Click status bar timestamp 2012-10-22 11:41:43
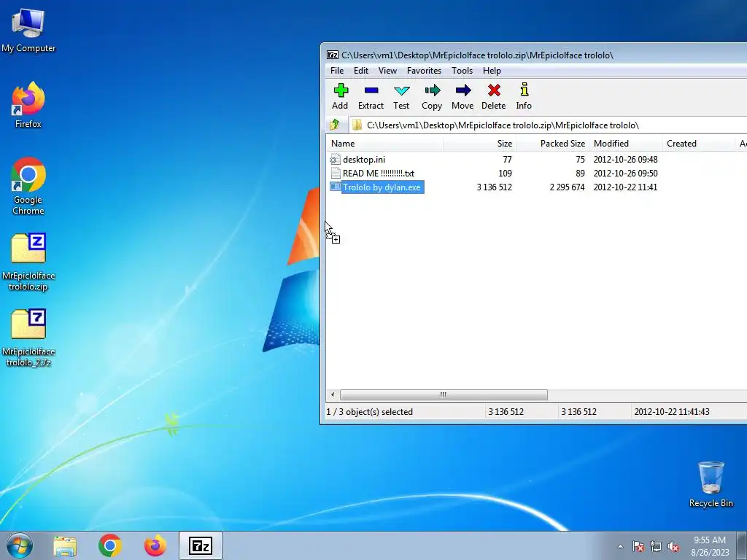The image size is (747, 560). [672, 412]
